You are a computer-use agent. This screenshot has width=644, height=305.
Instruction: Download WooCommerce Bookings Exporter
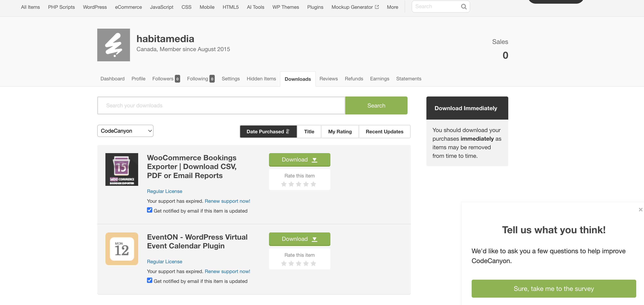tap(299, 160)
